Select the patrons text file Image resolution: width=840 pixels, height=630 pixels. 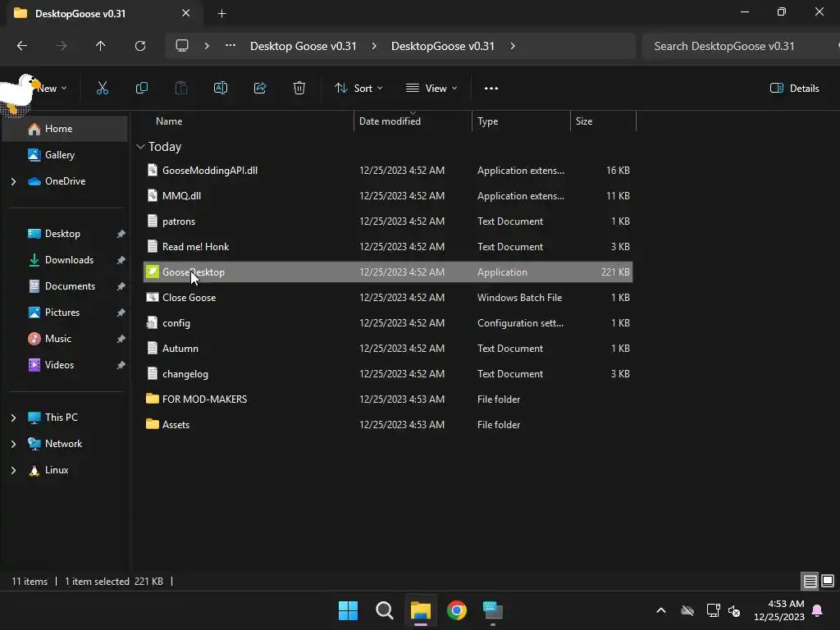pos(388,221)
